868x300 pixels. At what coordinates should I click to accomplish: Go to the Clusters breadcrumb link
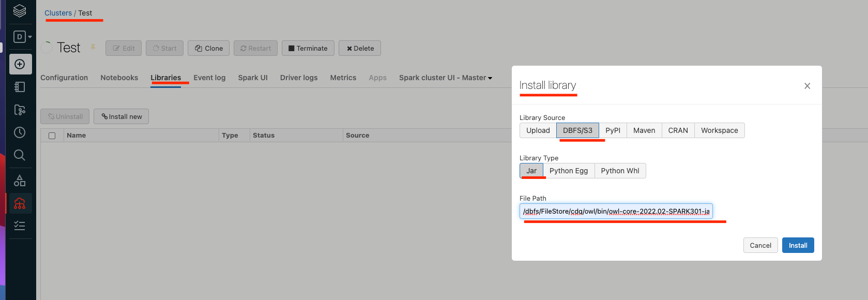[x=58, y=13]
